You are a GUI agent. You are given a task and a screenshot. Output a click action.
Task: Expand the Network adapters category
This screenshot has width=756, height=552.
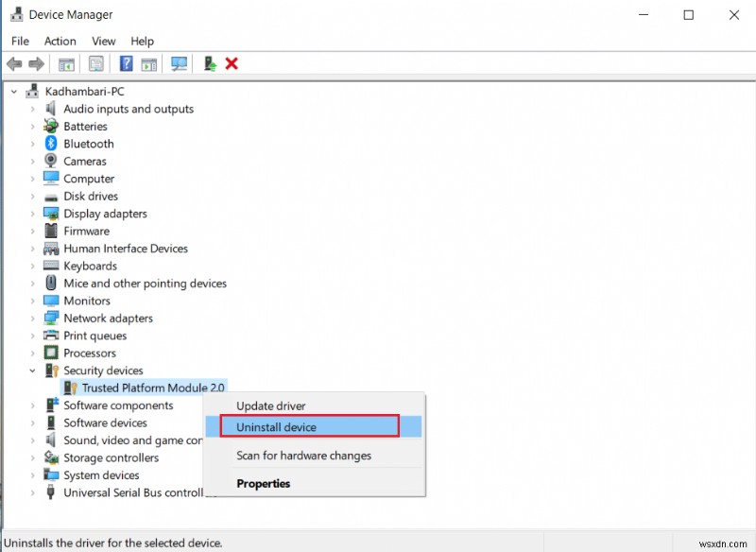click(32, 319)
